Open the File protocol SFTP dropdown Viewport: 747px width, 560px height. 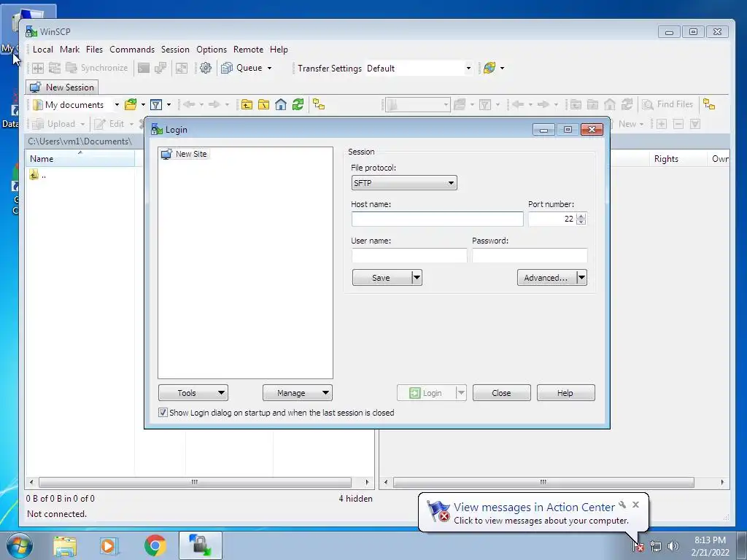(x=404, y=183)
